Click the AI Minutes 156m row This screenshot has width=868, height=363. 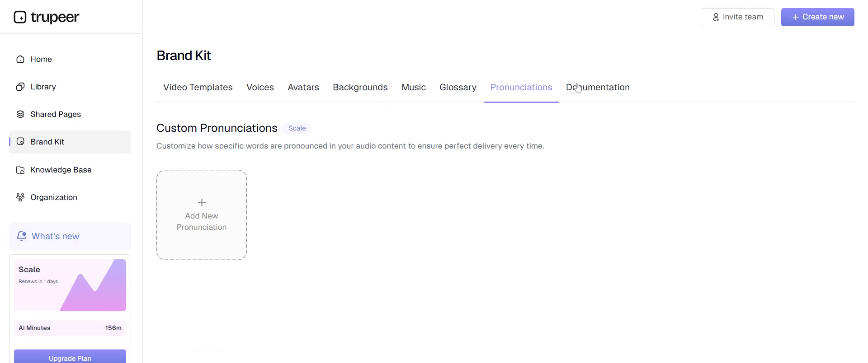(x=70, y=328)
